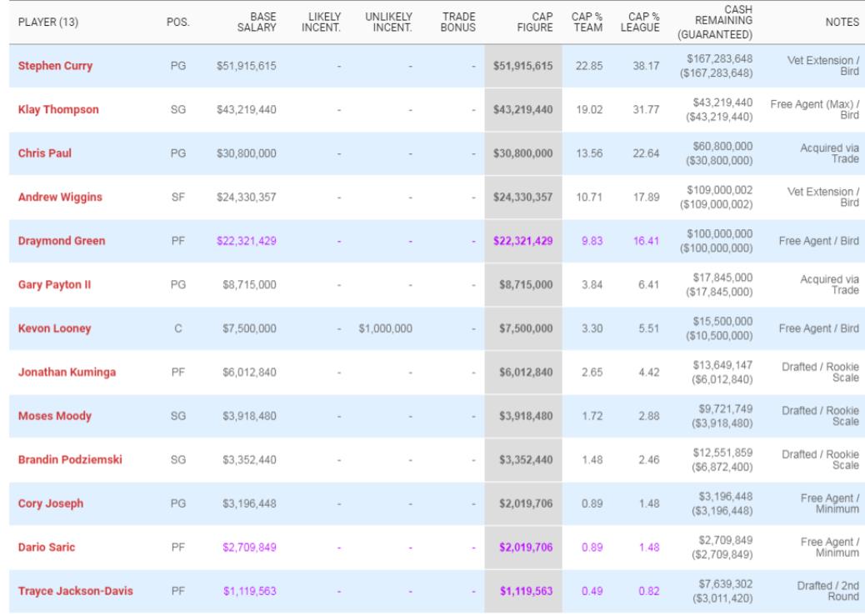865x616 pixels.
Task: Open the Moses Moody player link
Action: 55,416
